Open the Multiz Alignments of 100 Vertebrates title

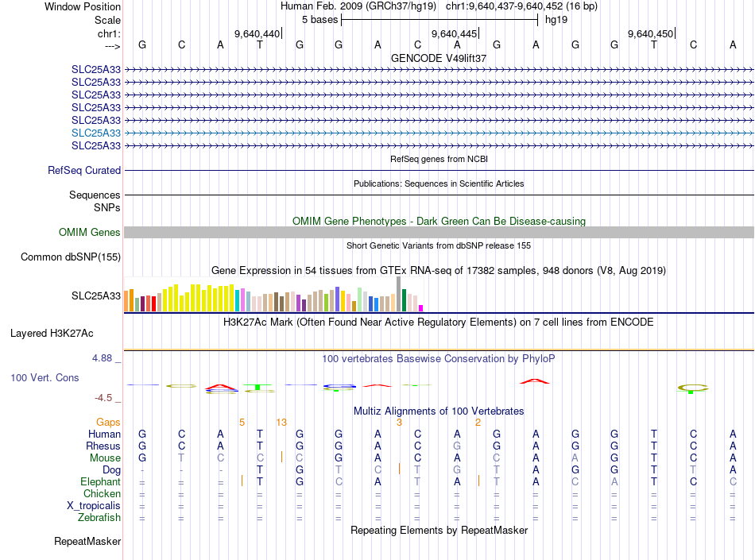click(x=439, y=411)
